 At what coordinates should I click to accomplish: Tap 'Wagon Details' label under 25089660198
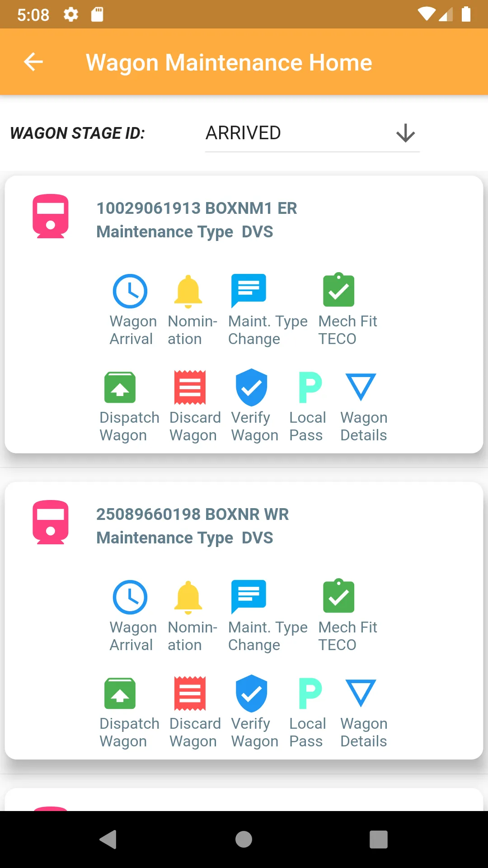click(x=364, y=732)
